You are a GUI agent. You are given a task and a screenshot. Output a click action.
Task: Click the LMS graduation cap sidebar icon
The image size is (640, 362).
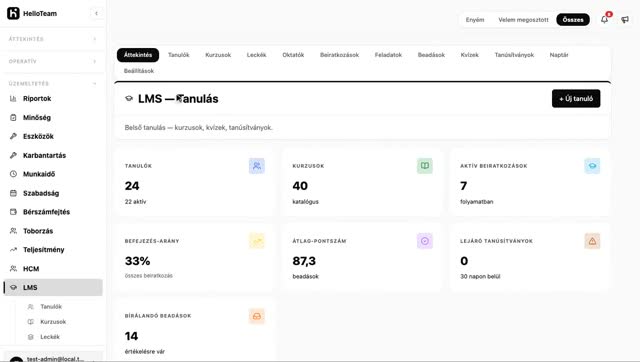[13, 287]
